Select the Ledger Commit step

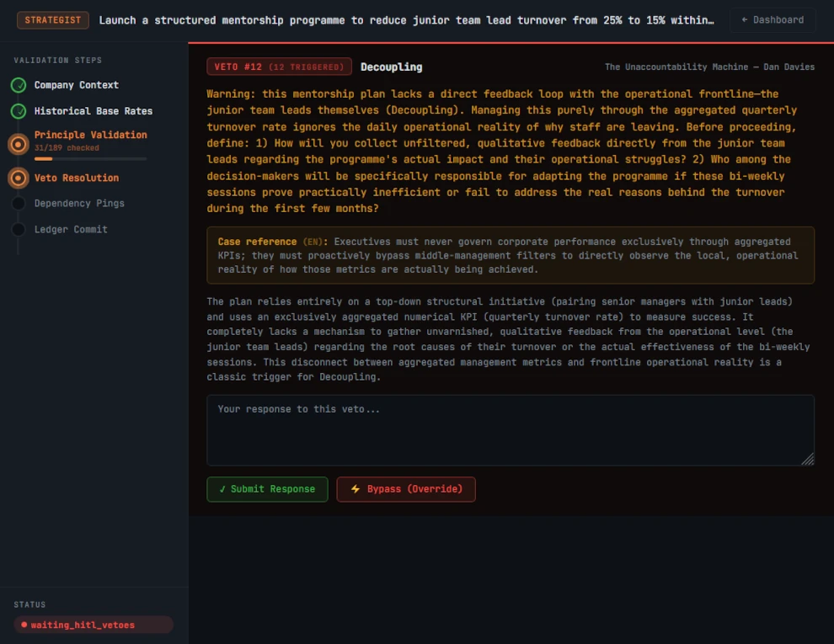(71, 230)
